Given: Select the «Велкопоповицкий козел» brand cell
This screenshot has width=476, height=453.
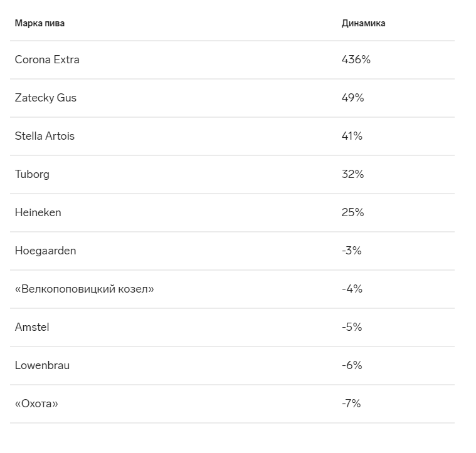Looking at the screenshot, I should tap(85, 289).
